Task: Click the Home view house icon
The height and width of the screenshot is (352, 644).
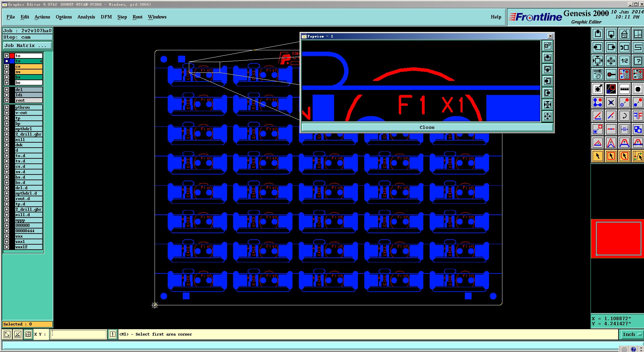Action: click(625, 34)
